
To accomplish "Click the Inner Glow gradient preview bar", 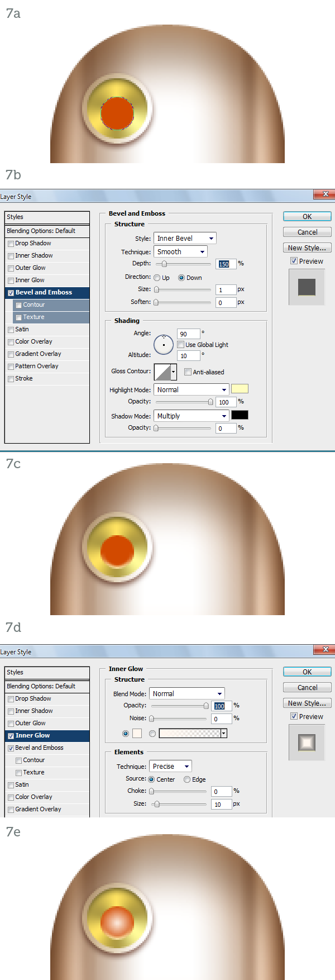I will coord(190,734).
